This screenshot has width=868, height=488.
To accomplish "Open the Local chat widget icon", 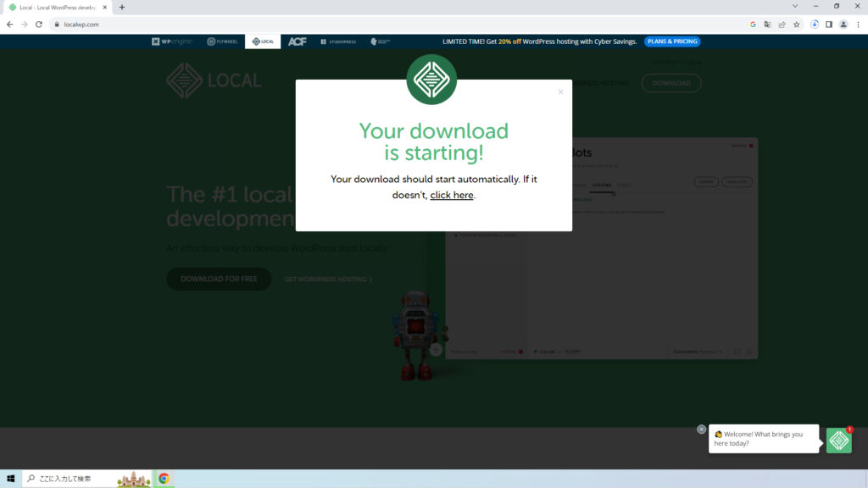I will point(838,441).
